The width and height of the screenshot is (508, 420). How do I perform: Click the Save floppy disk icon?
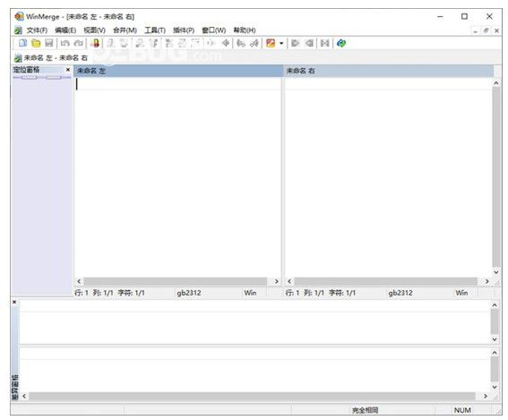click(x=49, y=43)
